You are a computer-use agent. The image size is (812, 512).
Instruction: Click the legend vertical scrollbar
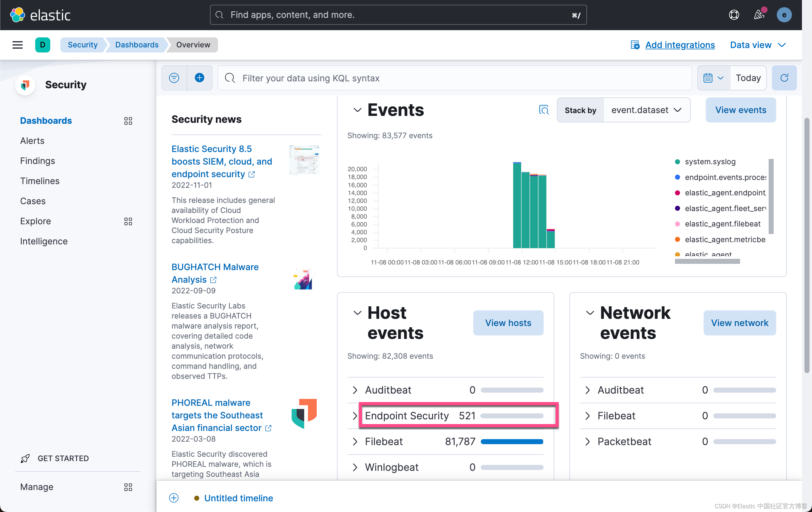(771, 196)
